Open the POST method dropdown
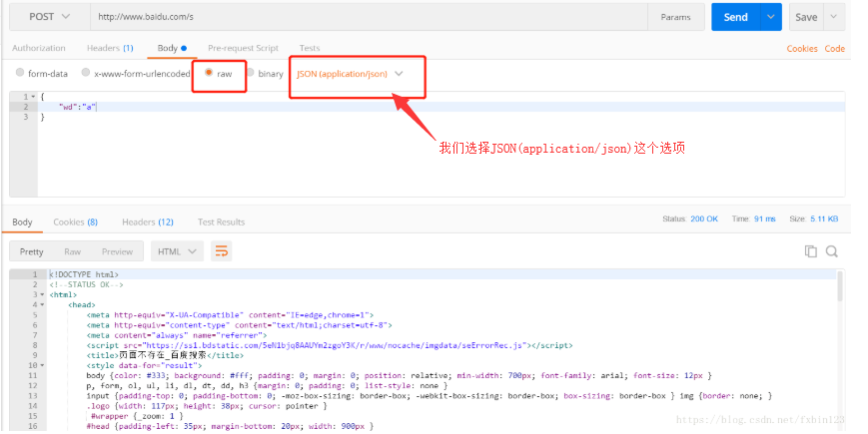 pyautogui.click(x=50, y=17)
